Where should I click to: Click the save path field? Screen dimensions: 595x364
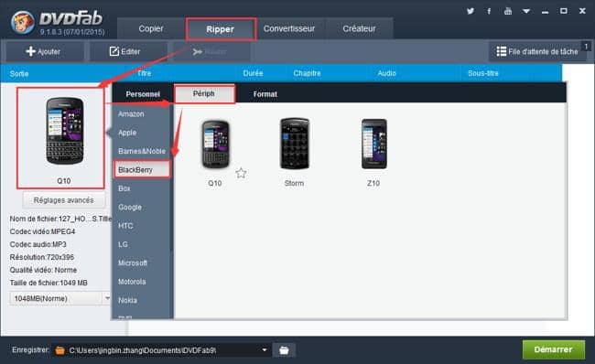(x=161, y=350)
